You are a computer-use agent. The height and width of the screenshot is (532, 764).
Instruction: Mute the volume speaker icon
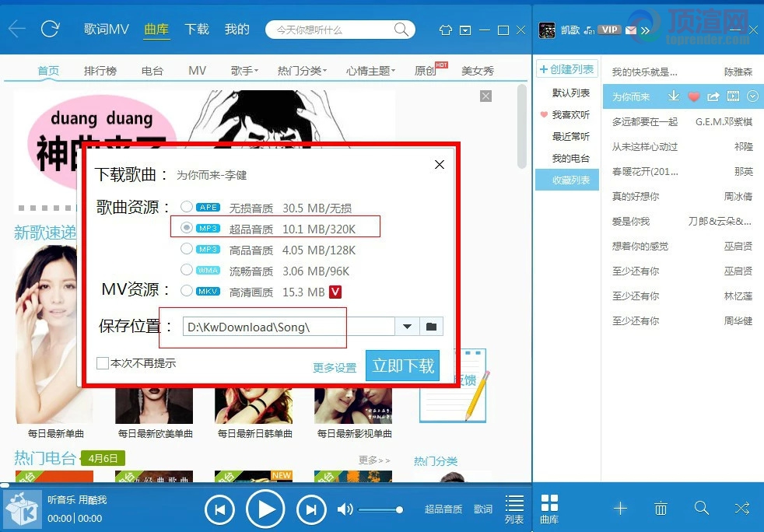345,509
